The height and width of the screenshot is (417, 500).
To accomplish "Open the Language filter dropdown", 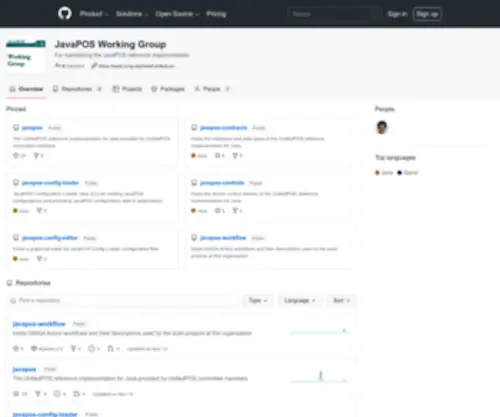I will pyautogui.click(x=300, y=301).
